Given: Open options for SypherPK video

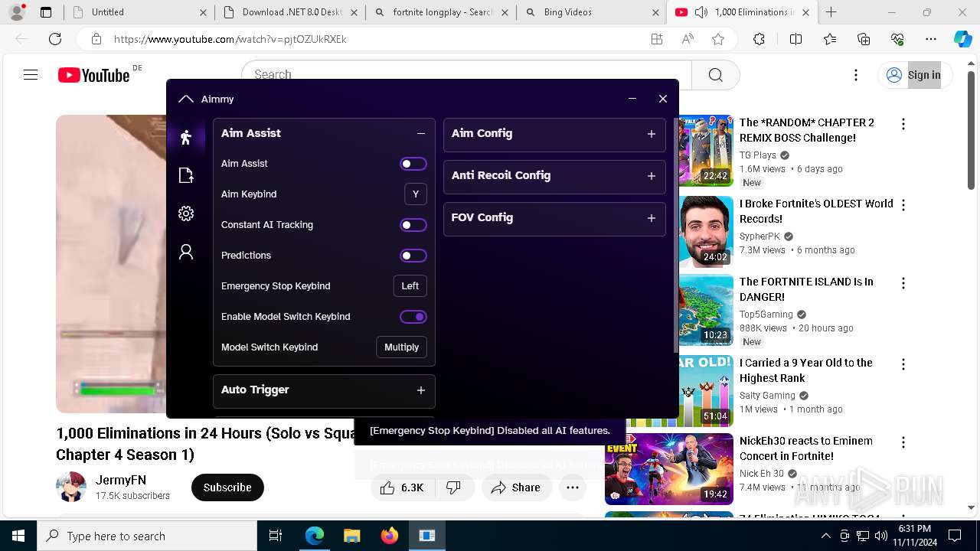Looking at the screenshot, I should 903,205.
